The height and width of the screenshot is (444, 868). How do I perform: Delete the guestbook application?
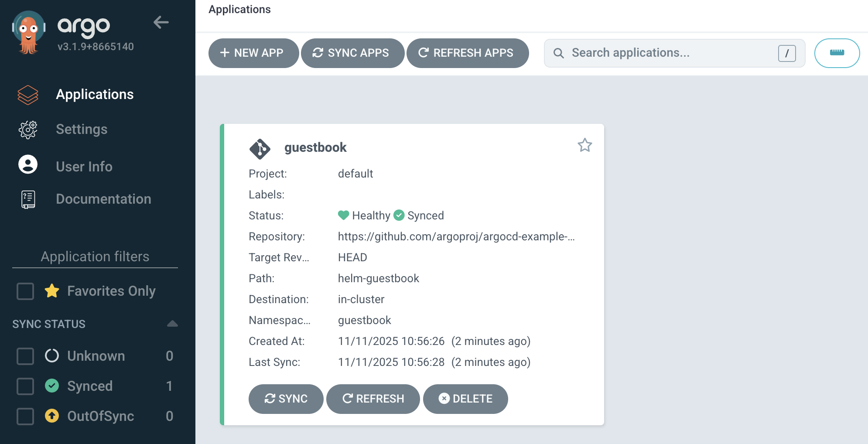pyautogui.click(x=465, y=399)
